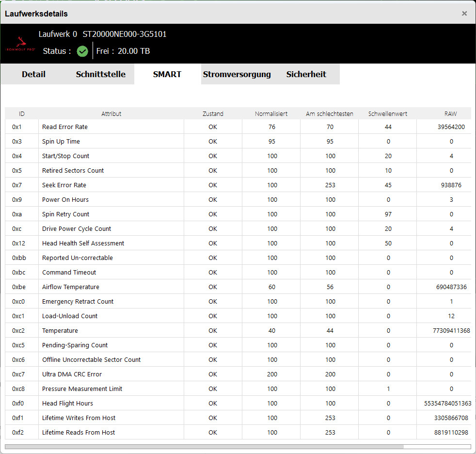Click the Ultra DMA CRC Error row
The height and width of the screenshot is (454, 476).
point(72,374)
